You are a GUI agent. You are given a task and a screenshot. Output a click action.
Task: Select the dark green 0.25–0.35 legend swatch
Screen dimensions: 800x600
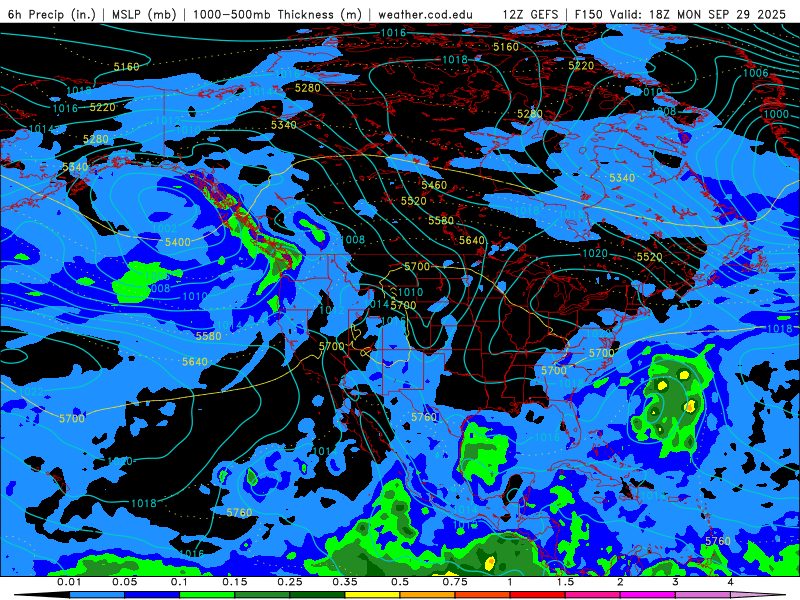coord(317,595)
